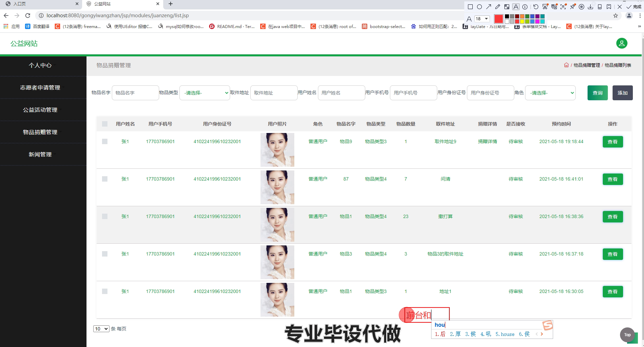Click the 添加 add button
The image size is (644, 347).
pos(623,93)
